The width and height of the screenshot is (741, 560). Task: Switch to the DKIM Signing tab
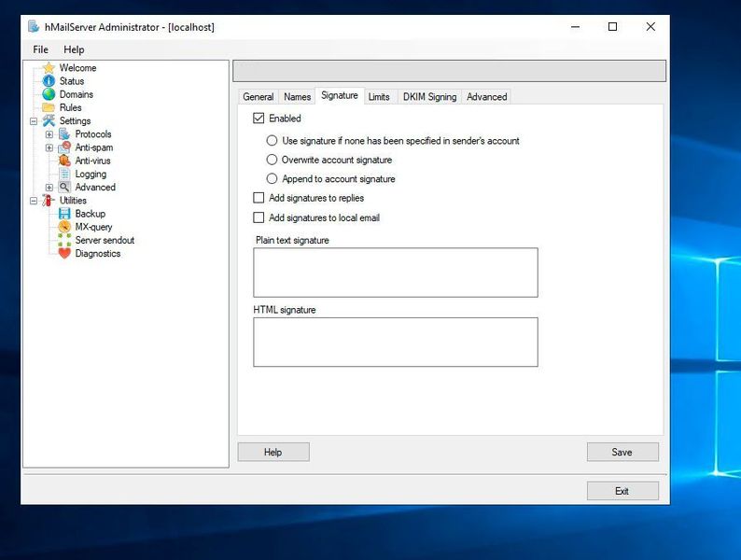429,97
